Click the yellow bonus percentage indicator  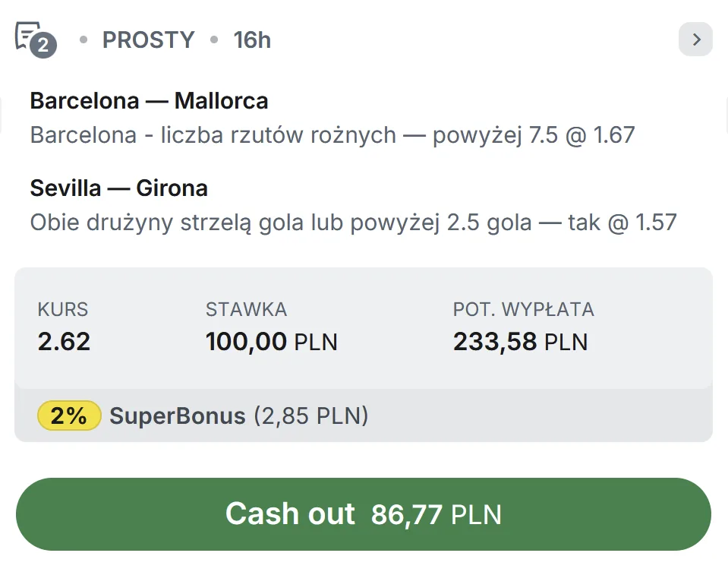68,415
